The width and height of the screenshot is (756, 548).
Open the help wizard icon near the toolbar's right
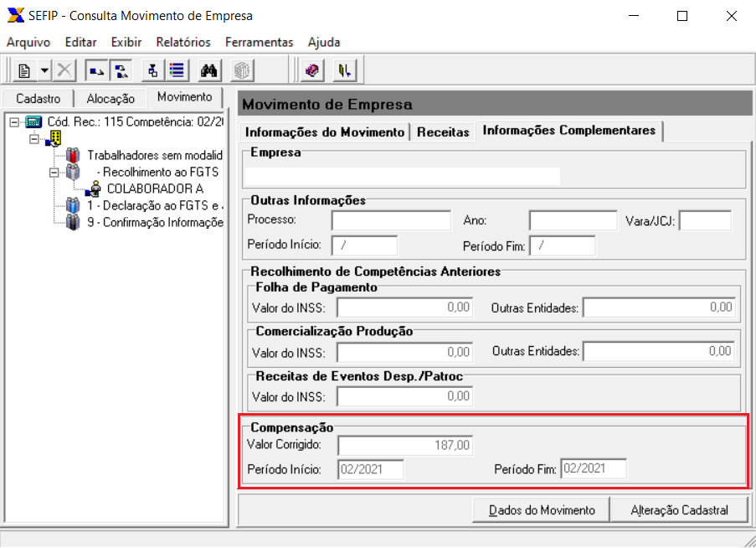[x=311, y=70]
